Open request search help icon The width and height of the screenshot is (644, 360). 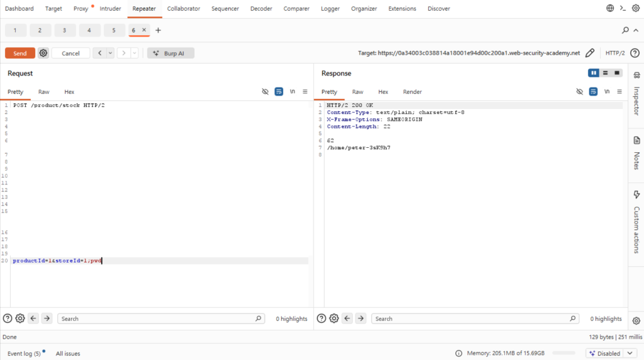(x=8, y=318)
